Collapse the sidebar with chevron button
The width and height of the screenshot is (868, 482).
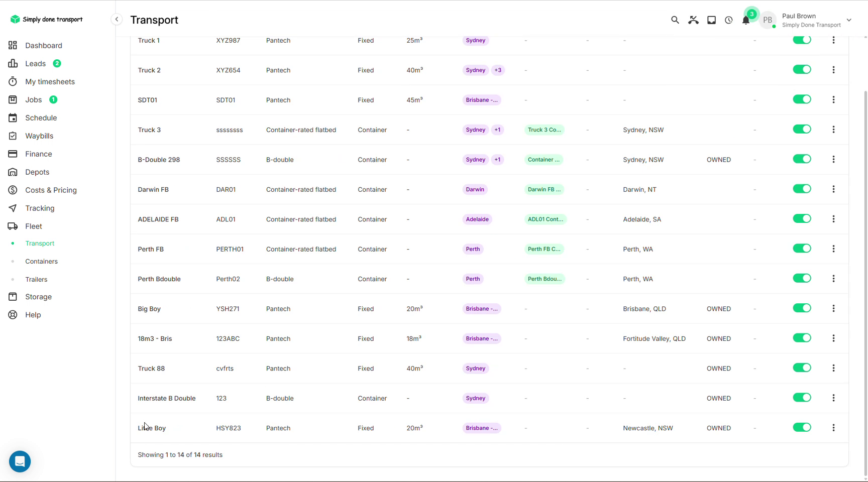tap(117, 20)
